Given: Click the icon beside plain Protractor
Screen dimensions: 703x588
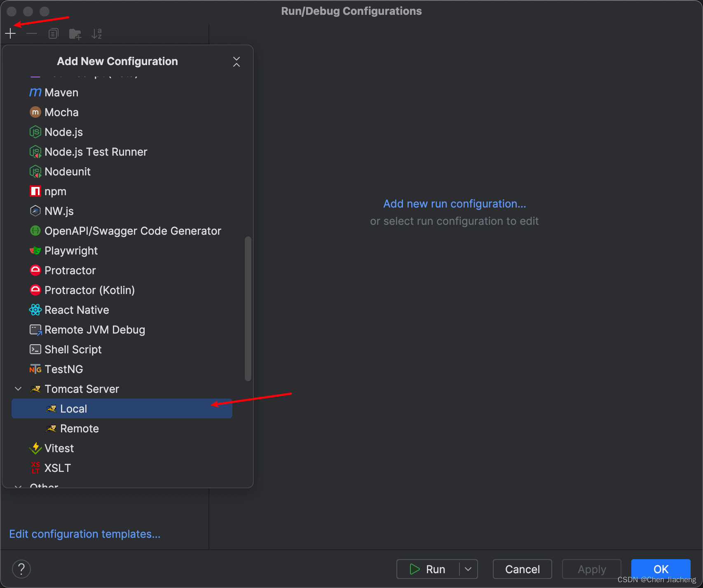Looking at the screenshot, I should click(x=35, y=270).
